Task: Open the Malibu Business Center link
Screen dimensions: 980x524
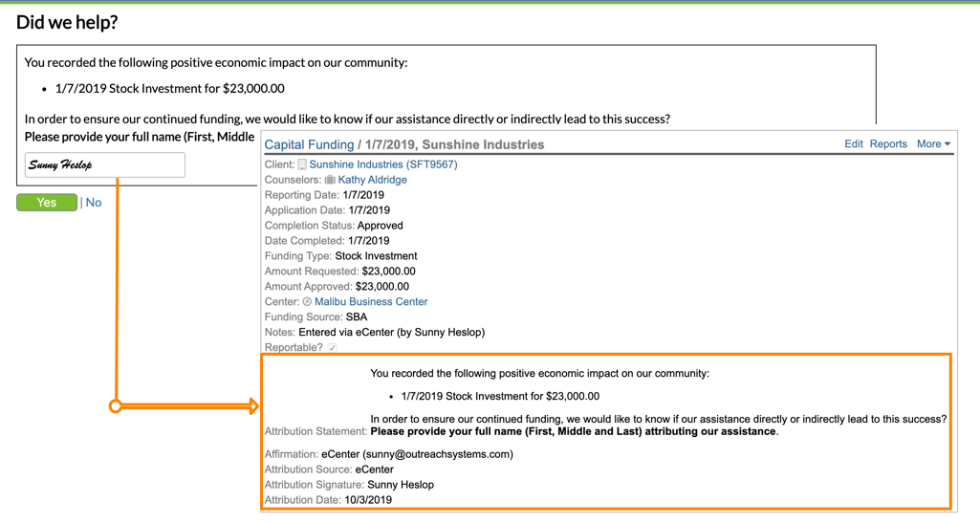Action: pos(371,301)
